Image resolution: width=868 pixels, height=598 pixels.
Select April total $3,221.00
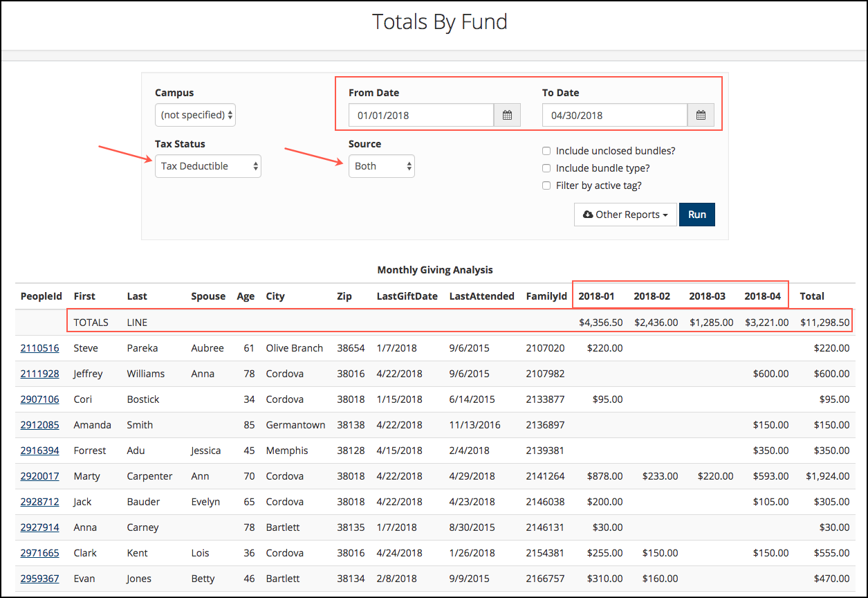(767, 323)
